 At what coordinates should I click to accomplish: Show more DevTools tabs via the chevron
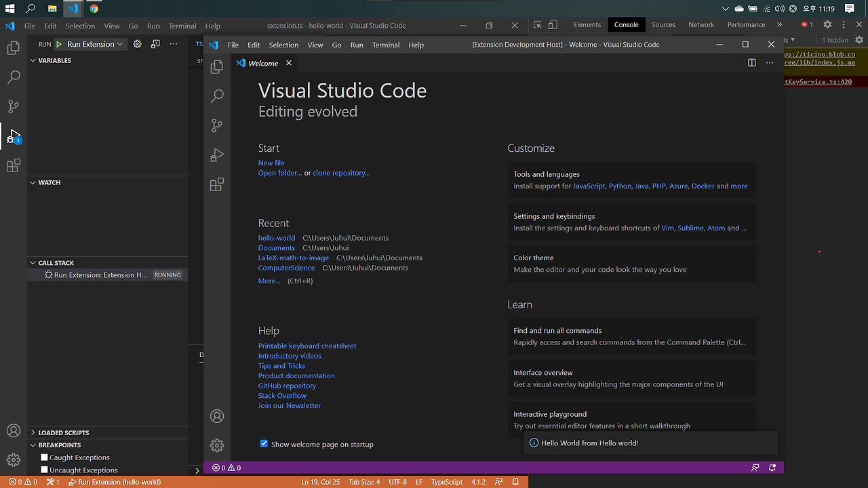779,24
